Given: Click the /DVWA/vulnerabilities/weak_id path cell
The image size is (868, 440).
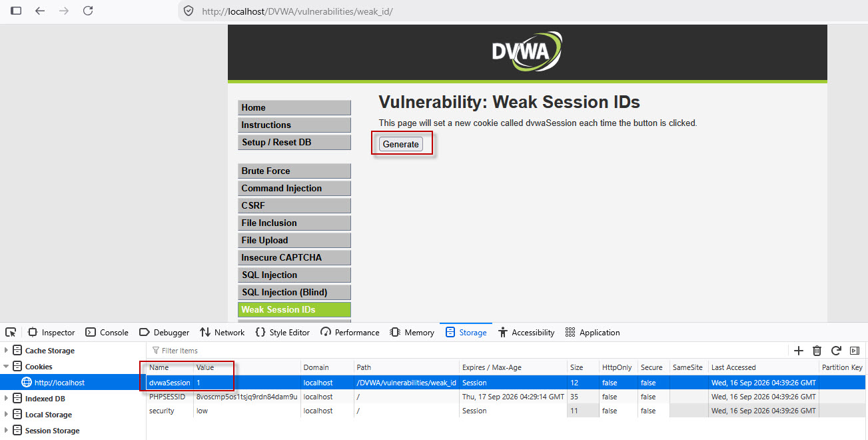Looking at the screenshot, I should [406, 383].
